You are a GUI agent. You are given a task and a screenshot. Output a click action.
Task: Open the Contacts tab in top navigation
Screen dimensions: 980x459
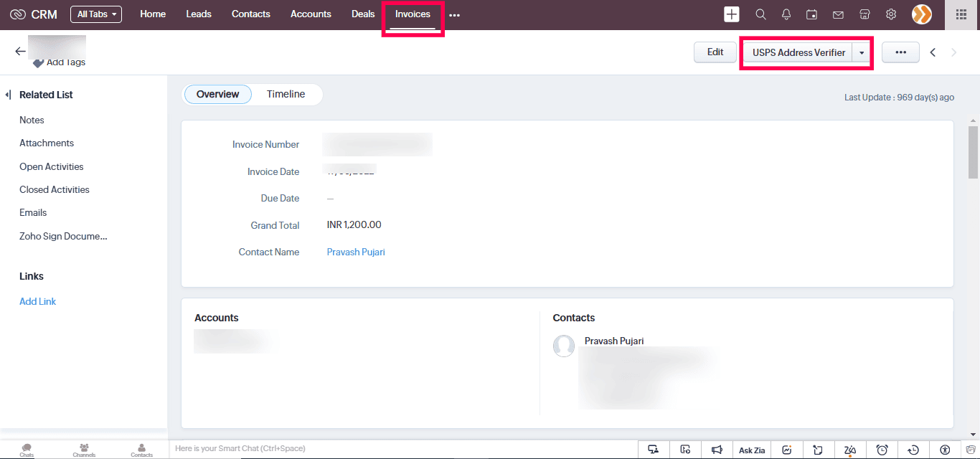(251, 14)
